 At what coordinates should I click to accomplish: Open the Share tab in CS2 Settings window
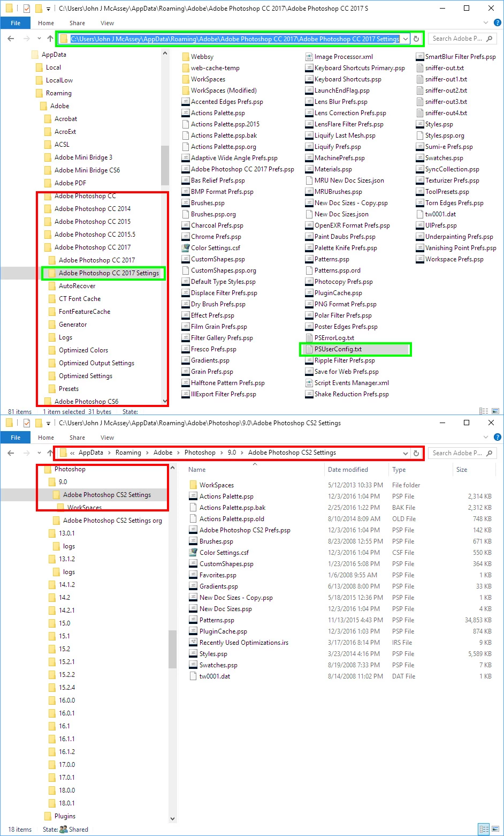tap(77, 438)
